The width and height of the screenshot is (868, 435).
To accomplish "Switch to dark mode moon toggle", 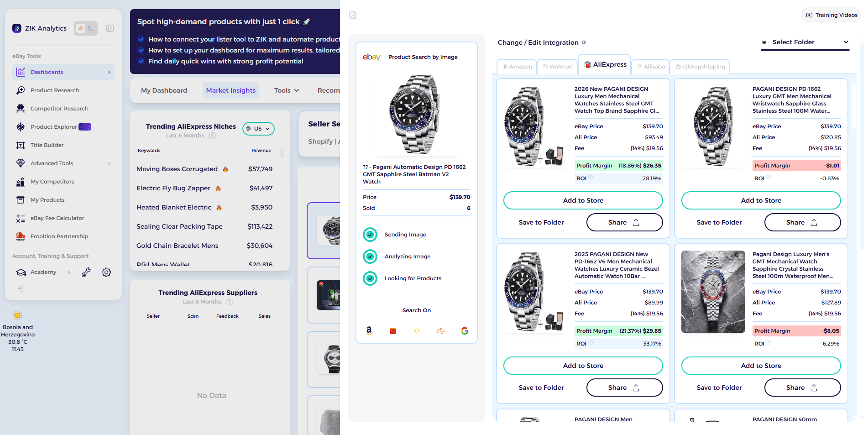I will pyautogui.click(x=91, y=28).
